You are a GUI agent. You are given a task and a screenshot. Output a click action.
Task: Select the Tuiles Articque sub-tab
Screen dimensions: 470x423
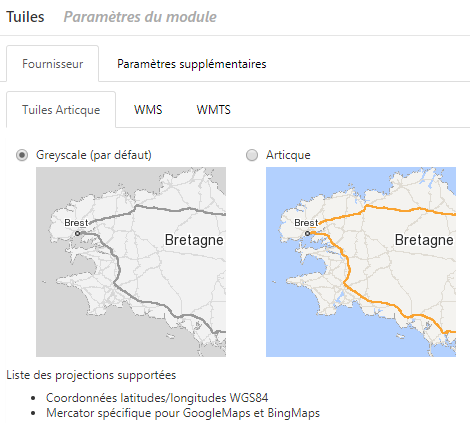61,110
